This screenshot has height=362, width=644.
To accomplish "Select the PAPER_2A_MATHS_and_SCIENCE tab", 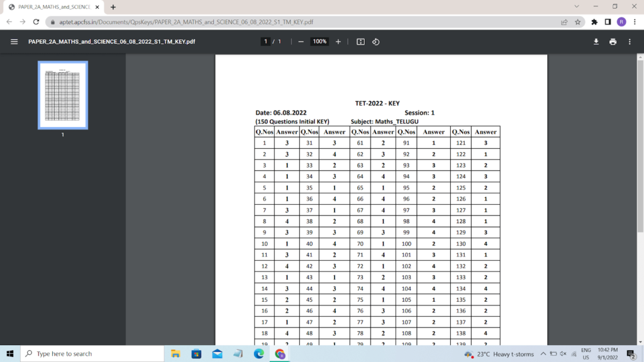I will coord(53,7).
